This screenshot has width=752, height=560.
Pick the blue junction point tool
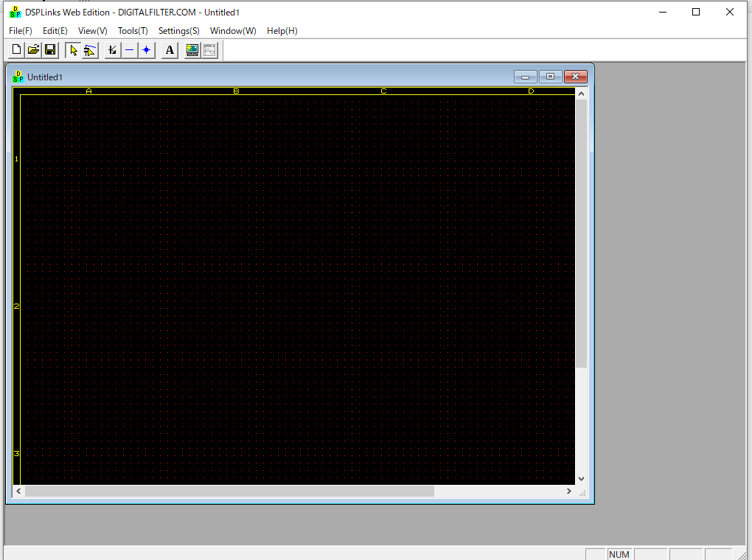[x=146, y=50]
